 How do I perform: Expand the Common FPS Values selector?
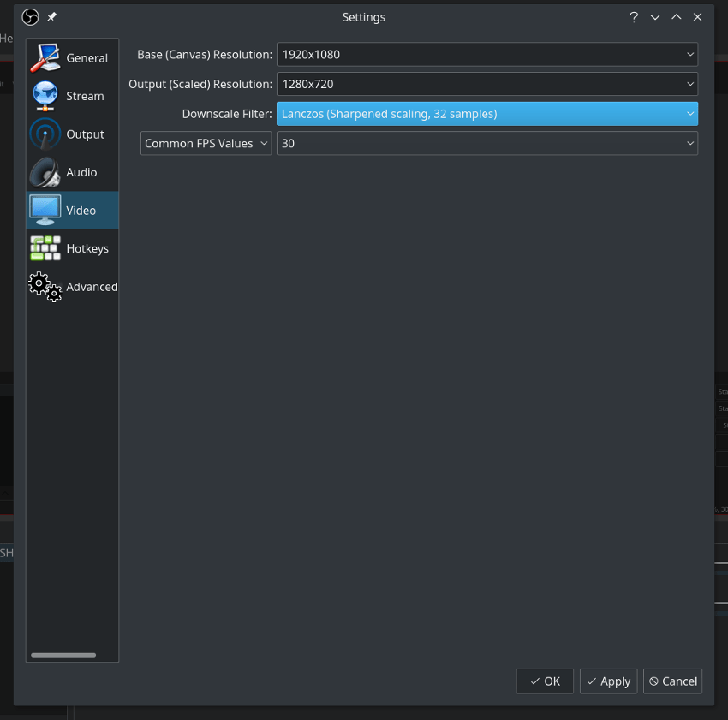click(x=206, y=143)
